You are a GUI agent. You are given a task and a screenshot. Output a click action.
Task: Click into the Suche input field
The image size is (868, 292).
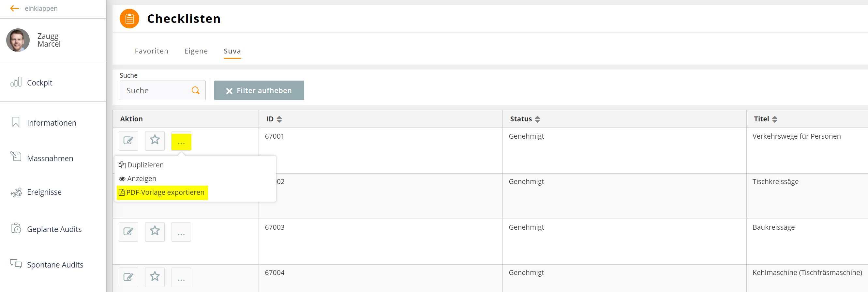click(x=162, y=90)
